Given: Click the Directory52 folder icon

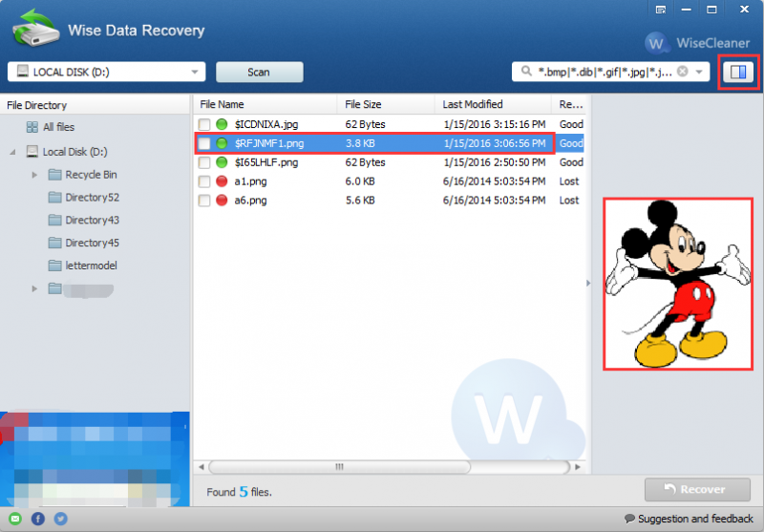Looking at the screenshot, I should [55, 198].
